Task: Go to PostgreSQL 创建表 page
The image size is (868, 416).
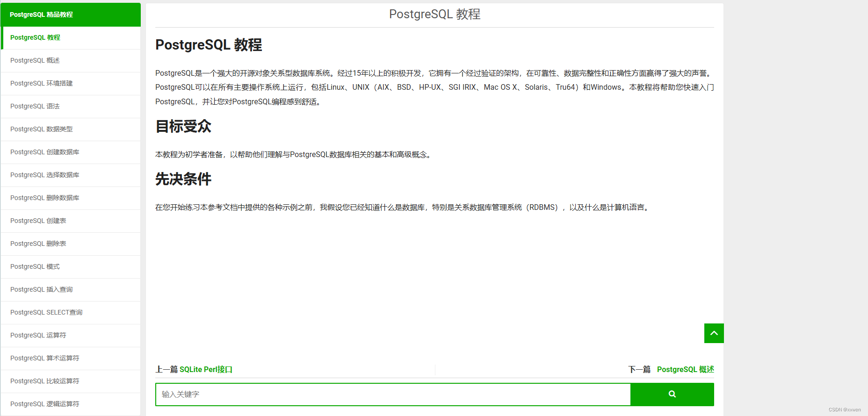Action: [x=71, y=221]
